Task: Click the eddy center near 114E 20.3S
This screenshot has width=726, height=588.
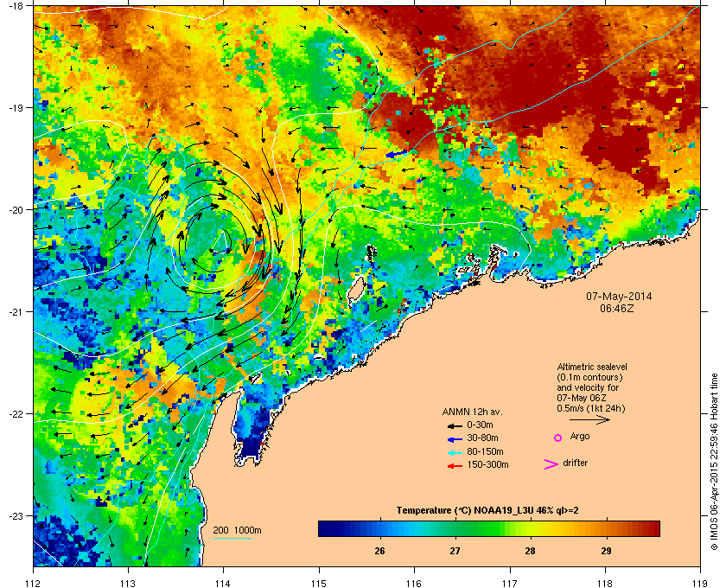Action: [222, 242]
